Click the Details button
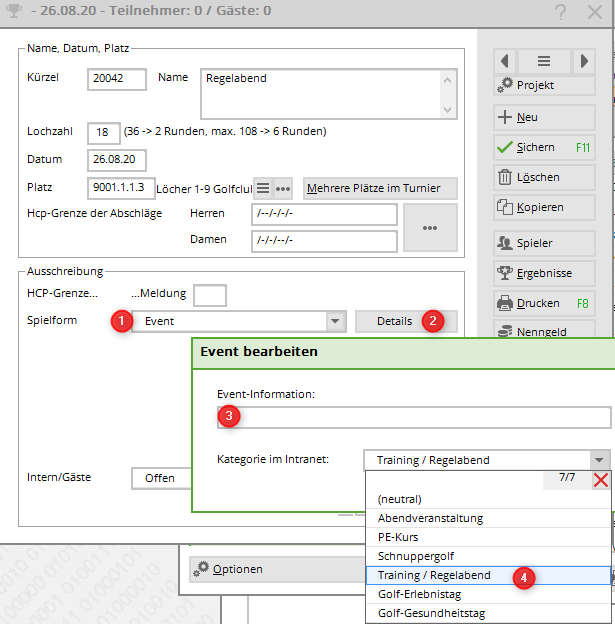This screenshot has width=615, height=624. [x=394, y=321]
